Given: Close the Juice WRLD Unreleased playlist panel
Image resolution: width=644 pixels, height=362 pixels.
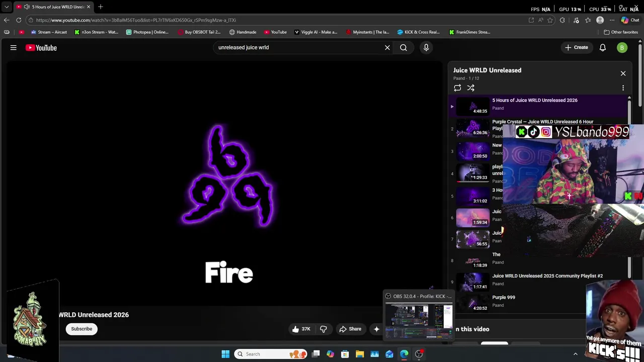Looking at the screenshot, I should (x=623, y=73).
